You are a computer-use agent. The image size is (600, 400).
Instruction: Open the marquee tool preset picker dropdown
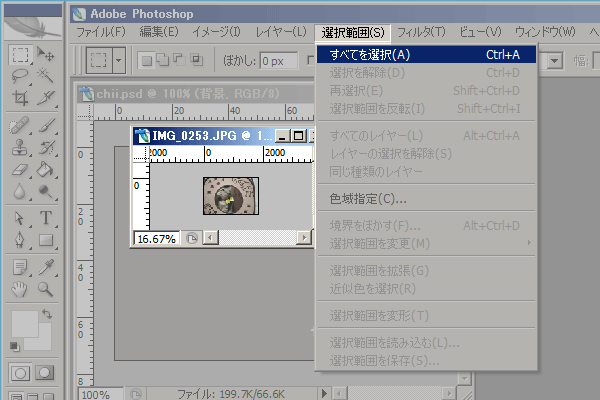(119, 61)
